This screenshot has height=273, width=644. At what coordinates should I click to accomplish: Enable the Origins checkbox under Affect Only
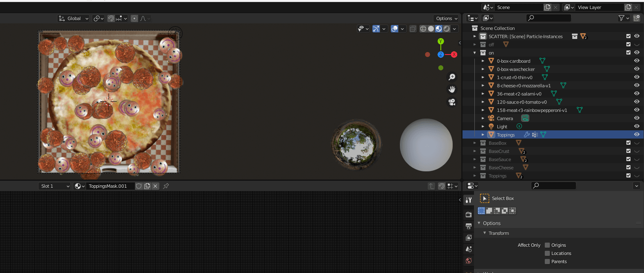(547, 245)
